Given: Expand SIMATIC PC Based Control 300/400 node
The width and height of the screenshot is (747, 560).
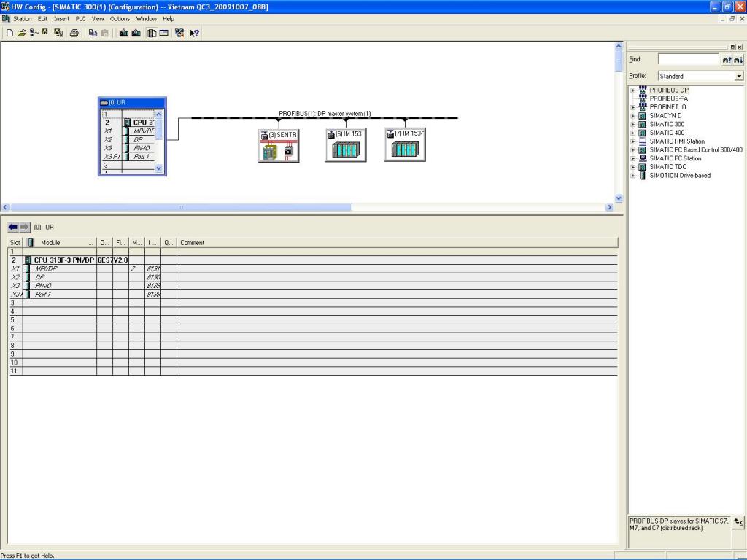Looking at the screenshot, I should (x=633, y=150).
